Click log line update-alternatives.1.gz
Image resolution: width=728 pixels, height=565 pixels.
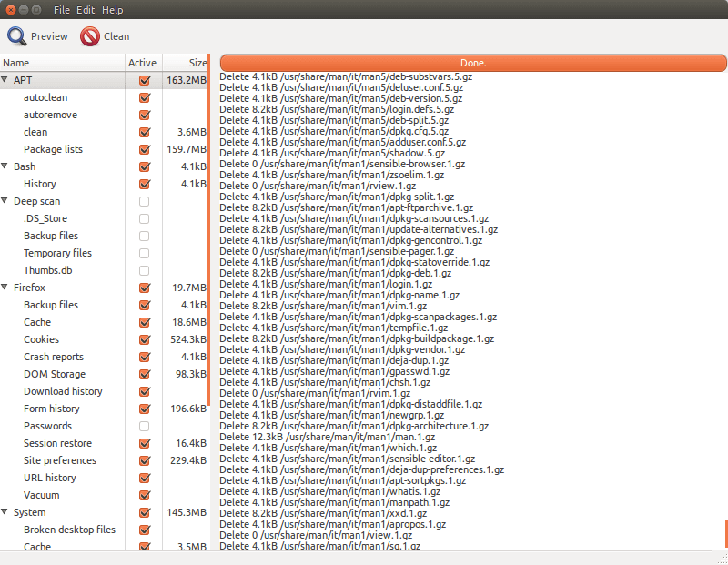pos(359,229)
